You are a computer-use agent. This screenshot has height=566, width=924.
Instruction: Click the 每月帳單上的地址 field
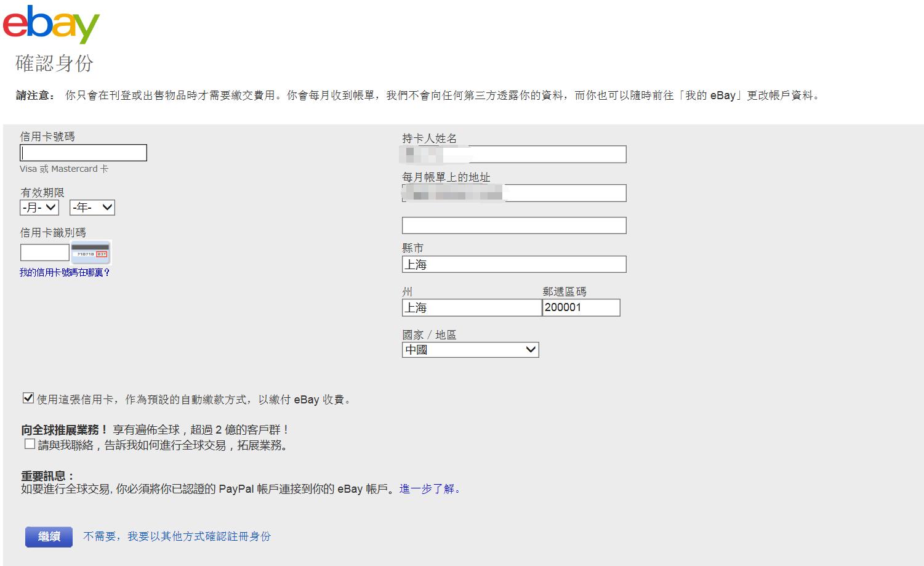pos(514,193)
